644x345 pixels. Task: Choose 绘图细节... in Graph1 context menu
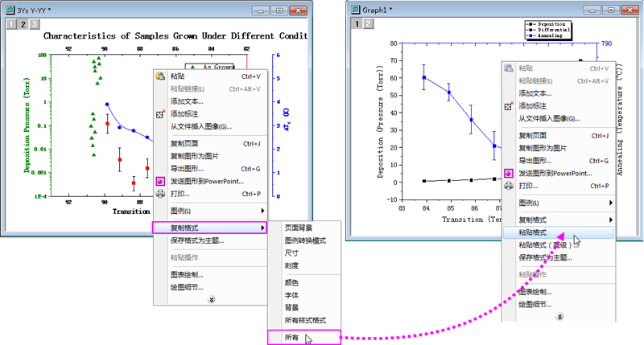point(535,304)
